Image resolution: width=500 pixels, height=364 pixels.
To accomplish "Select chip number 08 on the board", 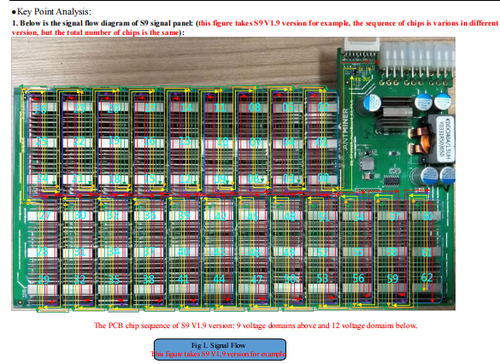I will click(x=255, y=107).
